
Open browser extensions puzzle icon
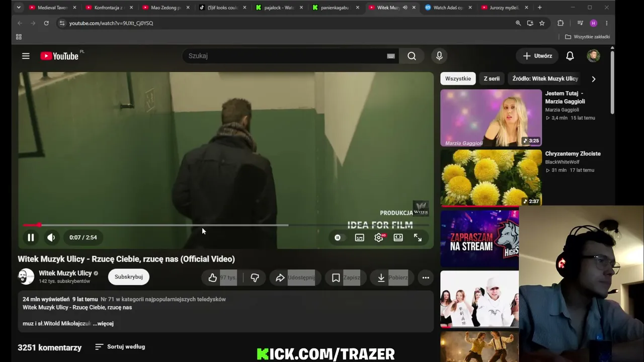(560, 23)
